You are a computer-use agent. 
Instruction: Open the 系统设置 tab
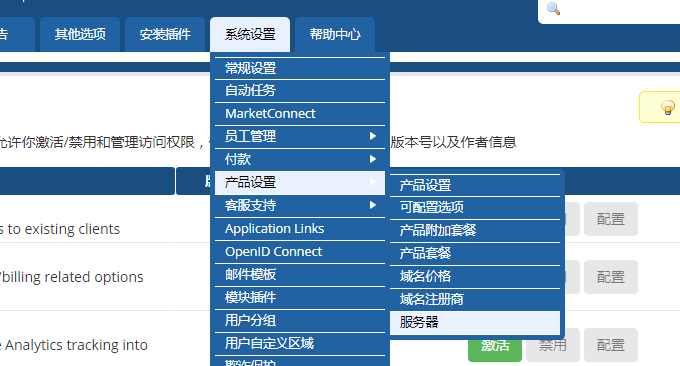coord(250,34)
